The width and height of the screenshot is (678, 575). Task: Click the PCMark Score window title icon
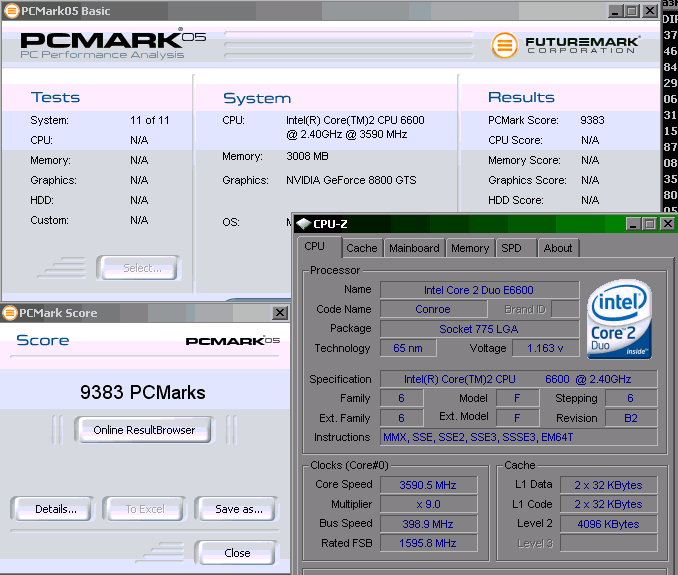pyautogui.click(x=10, y=313)
